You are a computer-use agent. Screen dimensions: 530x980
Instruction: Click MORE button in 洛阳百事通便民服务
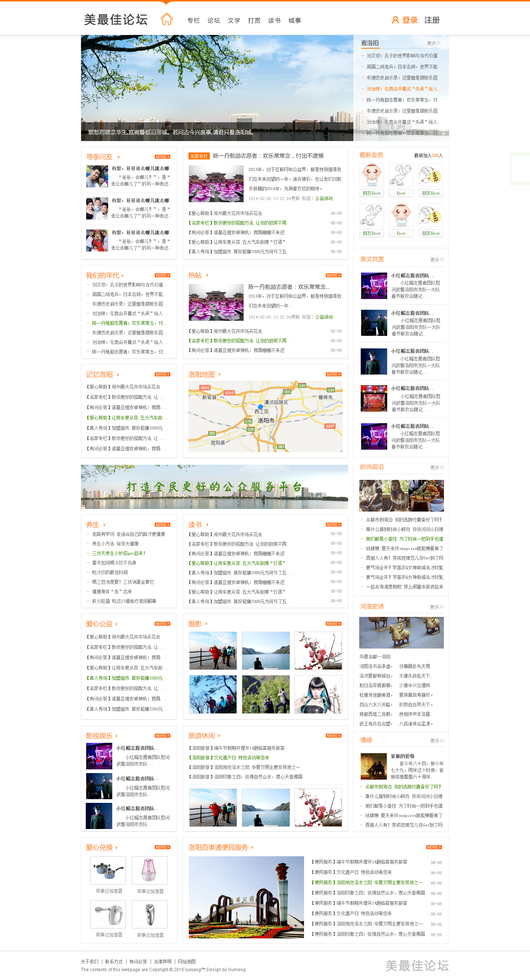click(434, 848)
